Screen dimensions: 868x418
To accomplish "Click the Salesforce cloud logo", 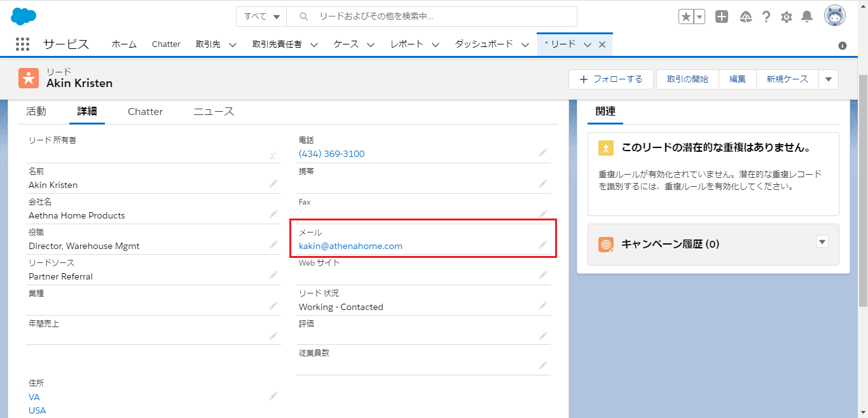I will [24, 17].
